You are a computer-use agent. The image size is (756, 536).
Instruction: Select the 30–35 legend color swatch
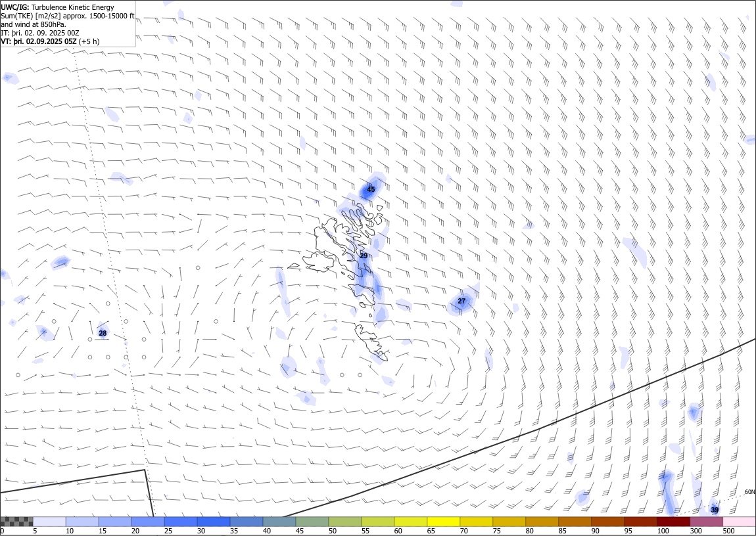tap(214, 522)
